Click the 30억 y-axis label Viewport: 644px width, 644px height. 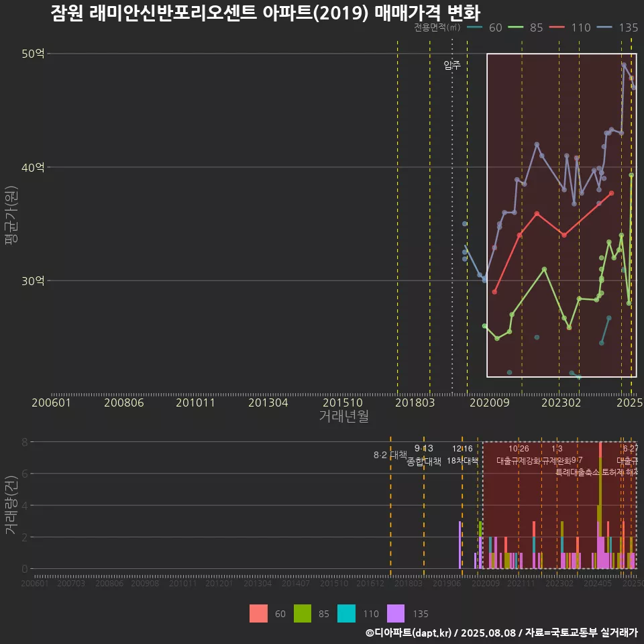[33, 281]
